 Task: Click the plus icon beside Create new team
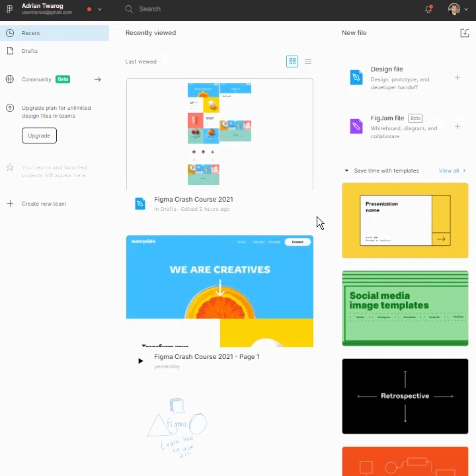pyautogui.click(x=10, y=204)
